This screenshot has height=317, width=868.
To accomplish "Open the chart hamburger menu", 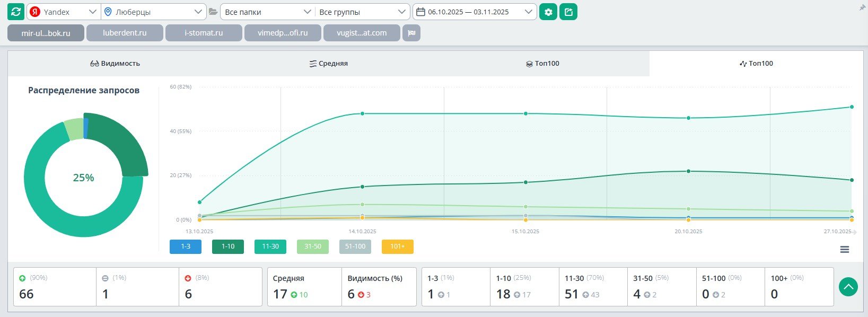I will click(845, 250).
